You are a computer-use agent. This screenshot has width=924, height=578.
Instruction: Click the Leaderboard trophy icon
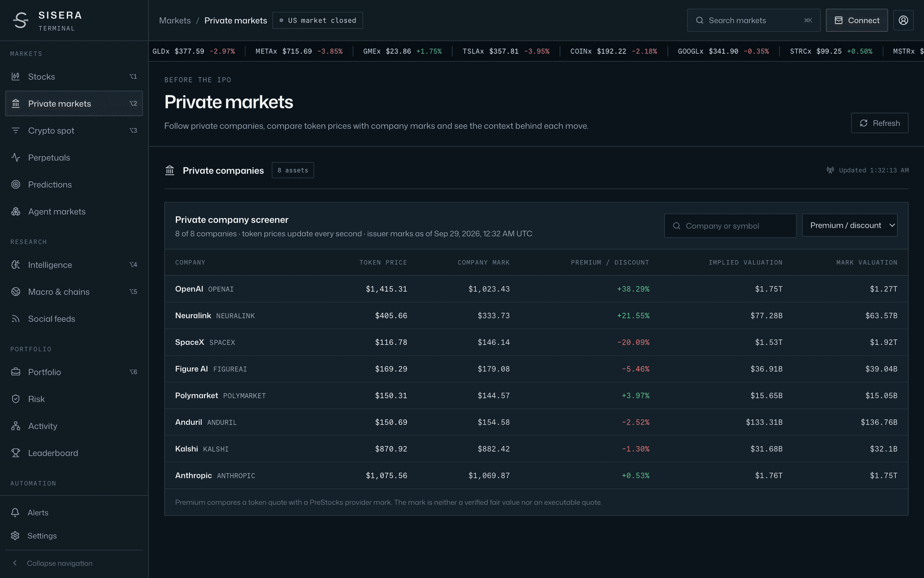[16, 453]
